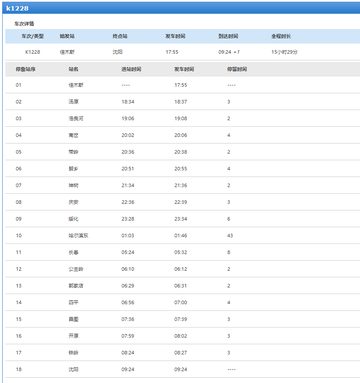Click the stop duration 8 in row 11
This screenshot has width=360, height=383.
pyautogui.click(x=229, y=252)
